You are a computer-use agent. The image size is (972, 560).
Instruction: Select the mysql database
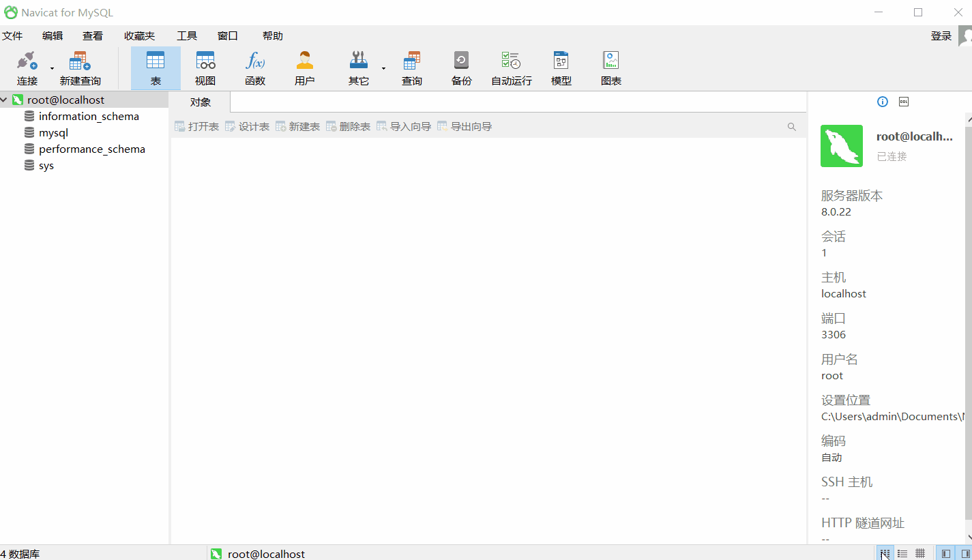click(53, 132)
